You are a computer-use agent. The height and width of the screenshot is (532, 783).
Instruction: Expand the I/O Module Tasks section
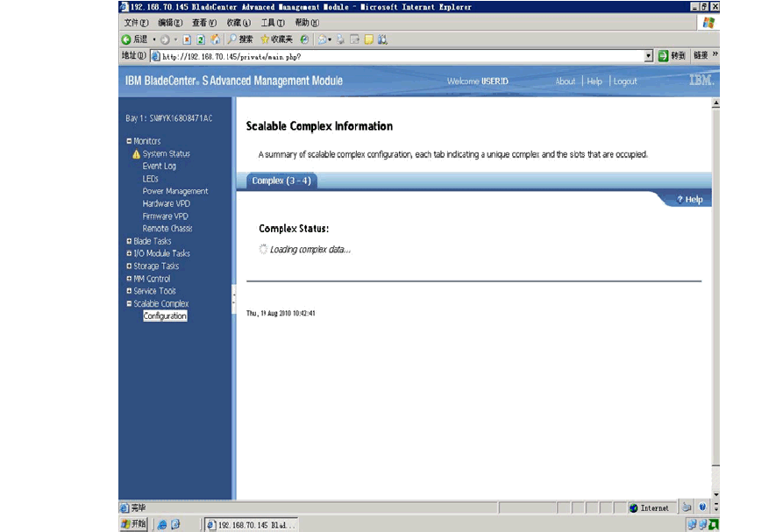tap(129, 253)
